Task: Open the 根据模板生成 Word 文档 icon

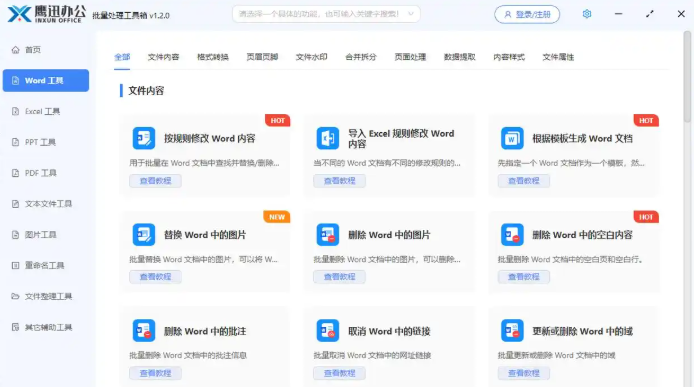Action: pyautogui.click(x=512, y=138)
